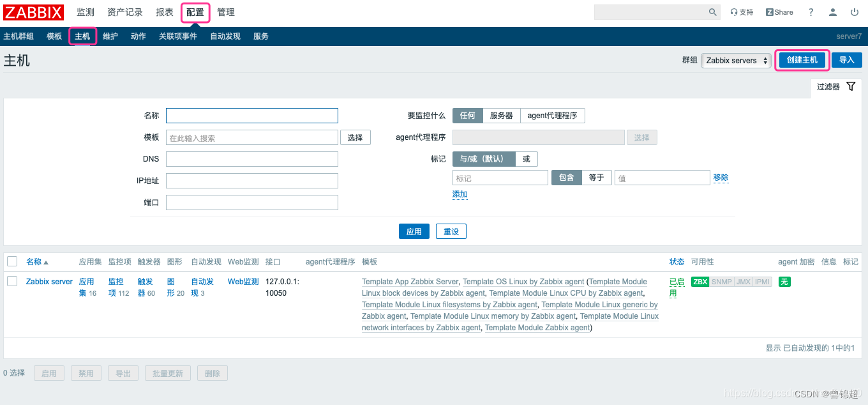Open the user profile icon
The height and width of the screenshot is (405, 868).
[833, 12]
